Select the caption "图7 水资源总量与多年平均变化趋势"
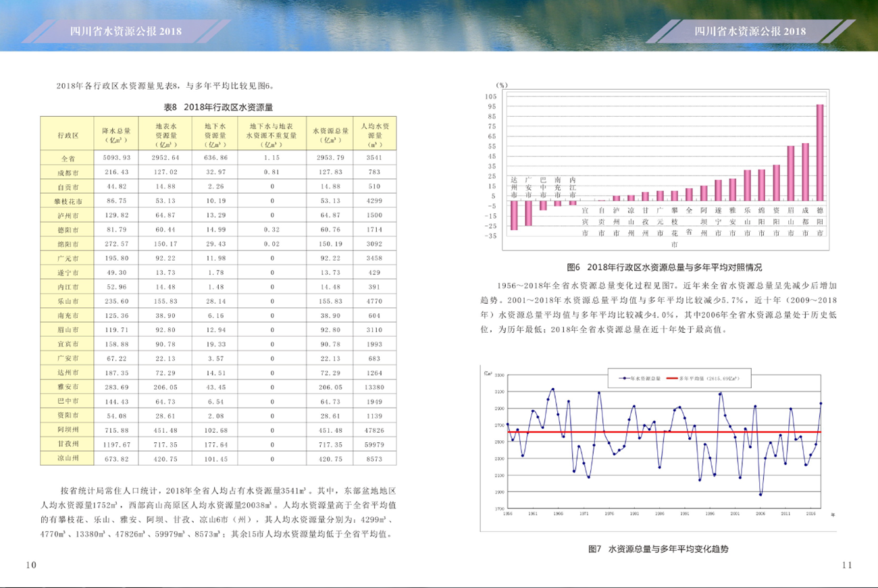 (658, 550)
